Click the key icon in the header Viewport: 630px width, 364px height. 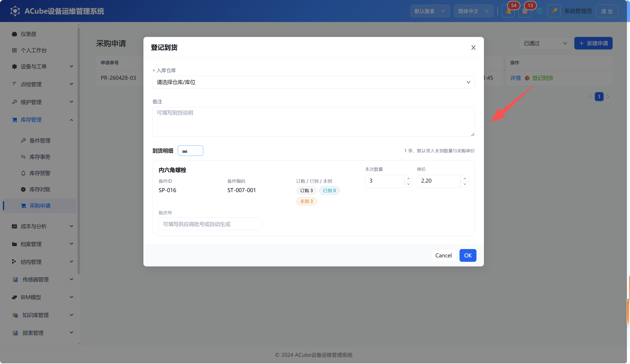pos(554,11)
